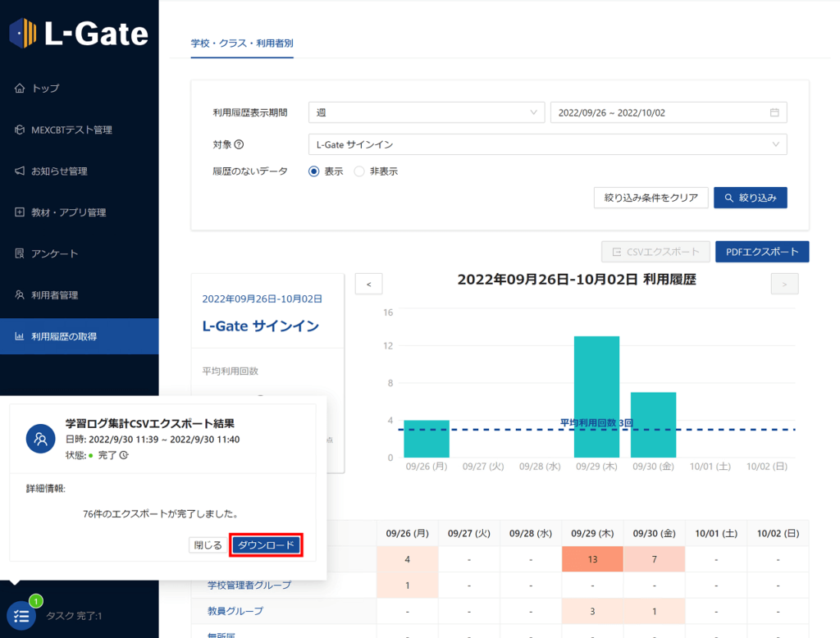Click the home icon beside トップ
Screen dimensions: 840x638
(20, 89)
